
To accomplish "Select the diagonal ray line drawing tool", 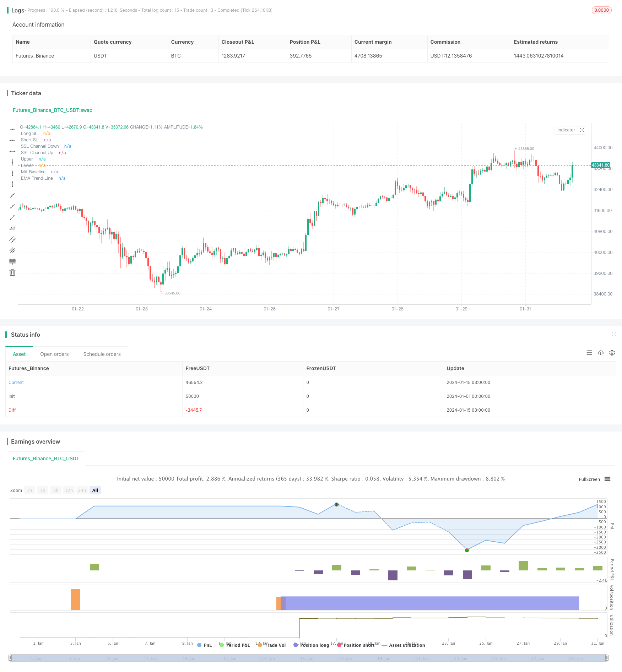I will point(12,206).
